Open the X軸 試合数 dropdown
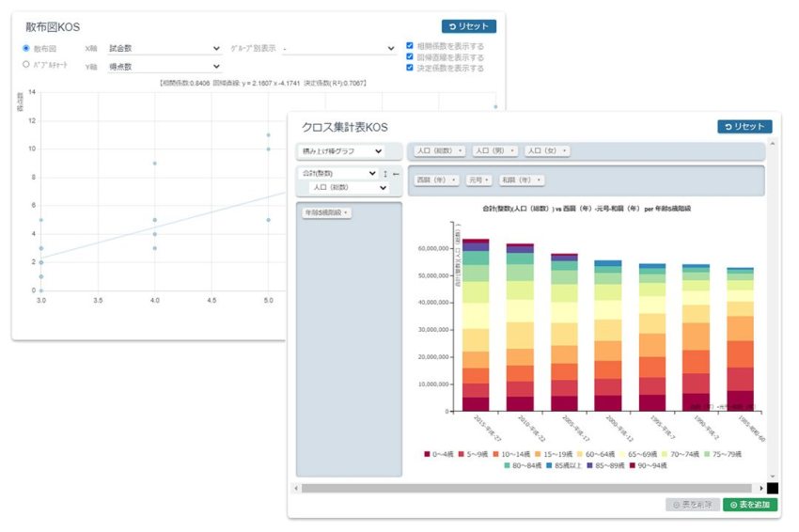Image resolution: width=799 pixels, height=532 pixels. tap(164, 48)
